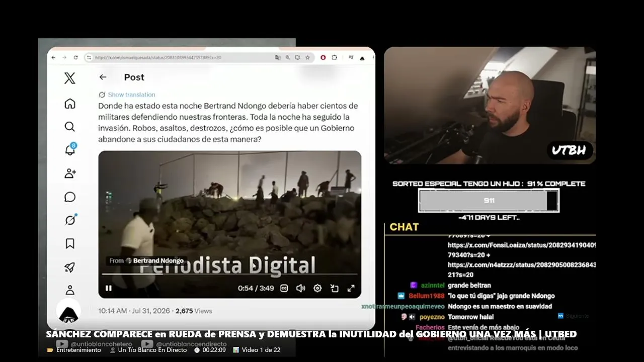Open the rocket icon in the sidebar
Screen dimensions: 644x362
pos(70,267)
